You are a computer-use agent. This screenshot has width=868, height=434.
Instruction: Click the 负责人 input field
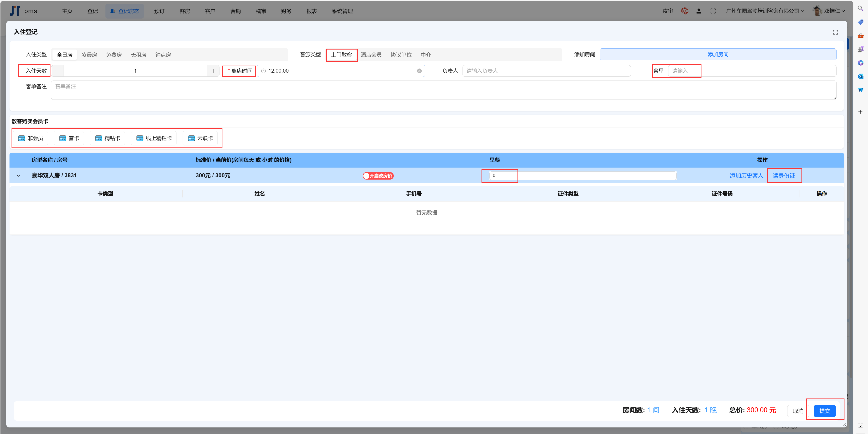coord(546,71)
